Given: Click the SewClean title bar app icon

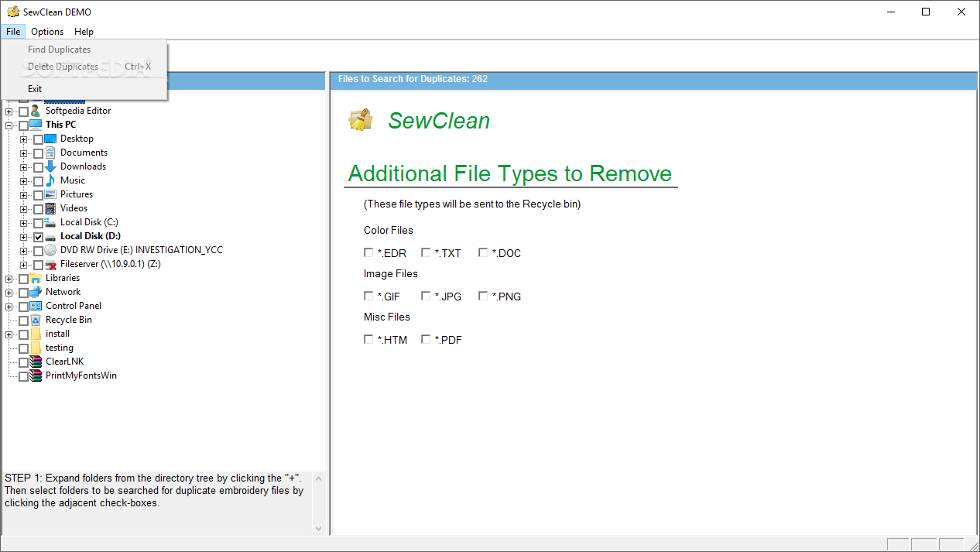Looking at the screenshot, I should coord(13,12).
